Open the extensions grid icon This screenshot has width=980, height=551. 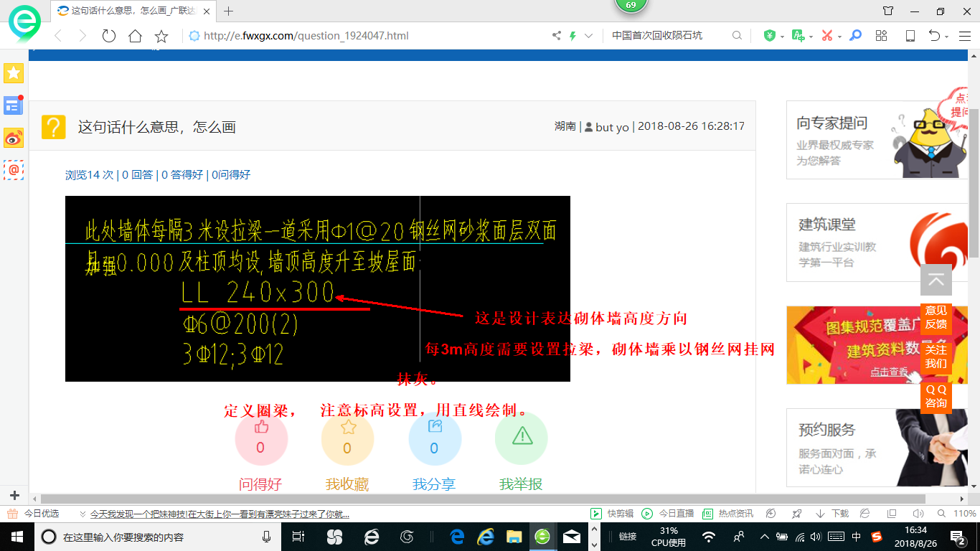pos(882,35)
